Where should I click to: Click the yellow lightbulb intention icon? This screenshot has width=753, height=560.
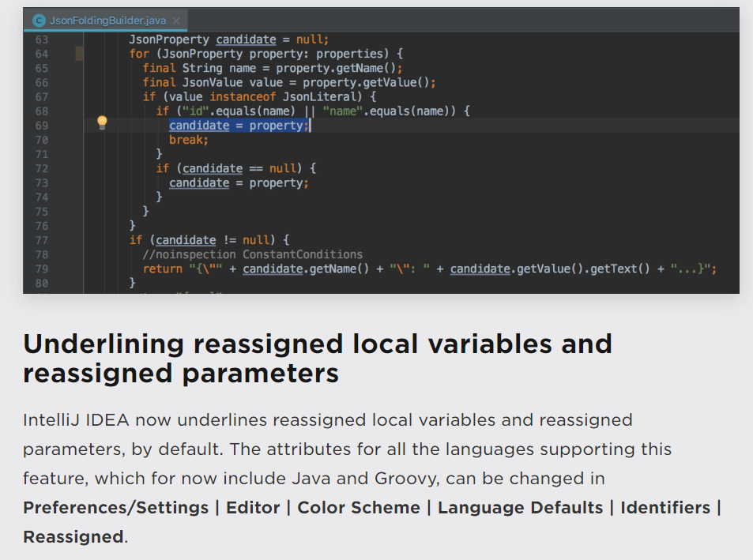click(x=102, y=122)
